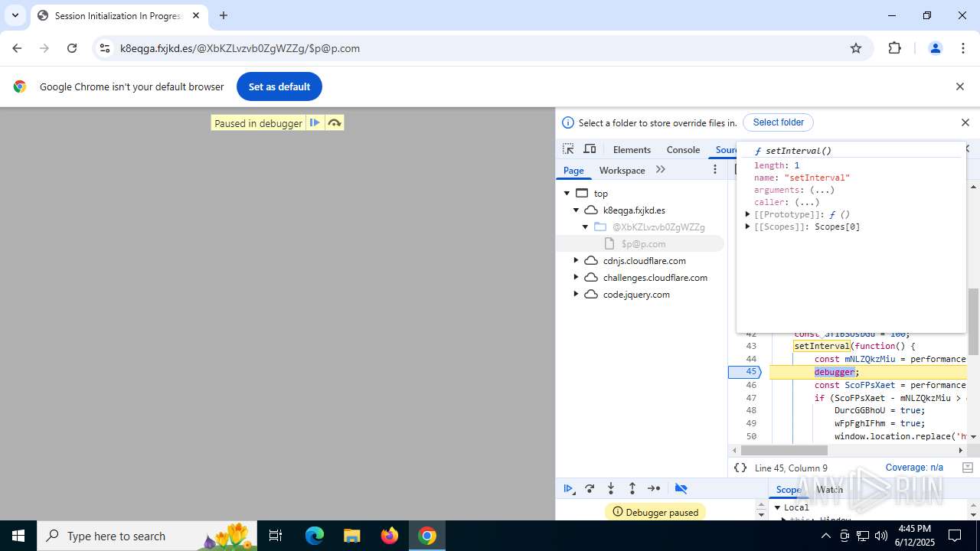
Task: Close the Session Initialization tab
Action: pyautogui.click(x=196, y=15)
